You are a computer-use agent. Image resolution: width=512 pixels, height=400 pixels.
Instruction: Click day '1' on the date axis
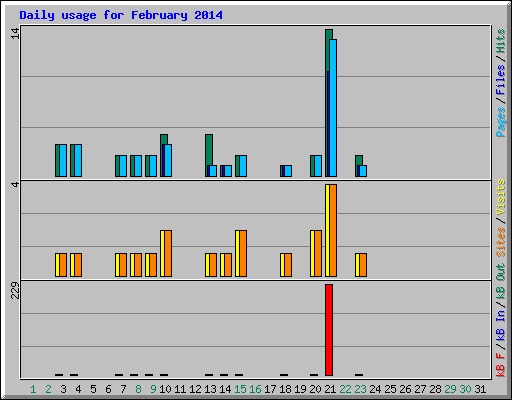33,389
